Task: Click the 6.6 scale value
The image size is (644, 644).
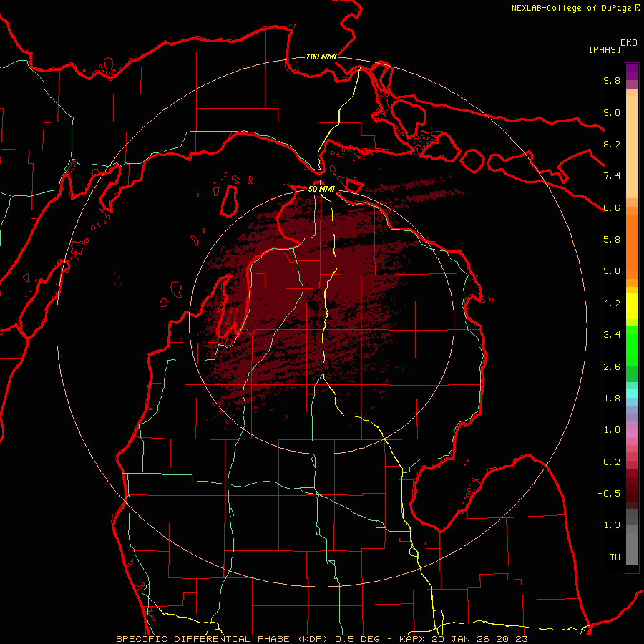Action: (x=612, y=208)
